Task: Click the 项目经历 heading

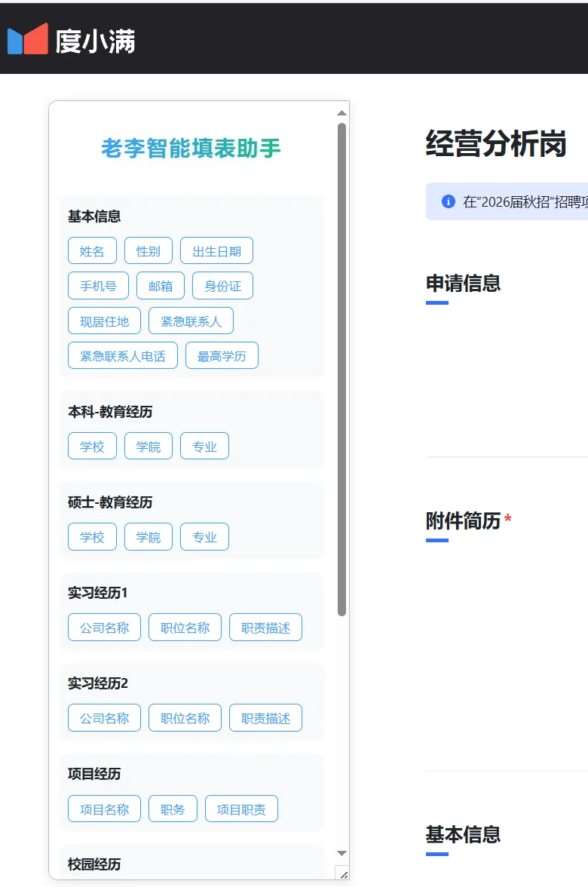Action: pyautogui.click(x=93, y=774)
